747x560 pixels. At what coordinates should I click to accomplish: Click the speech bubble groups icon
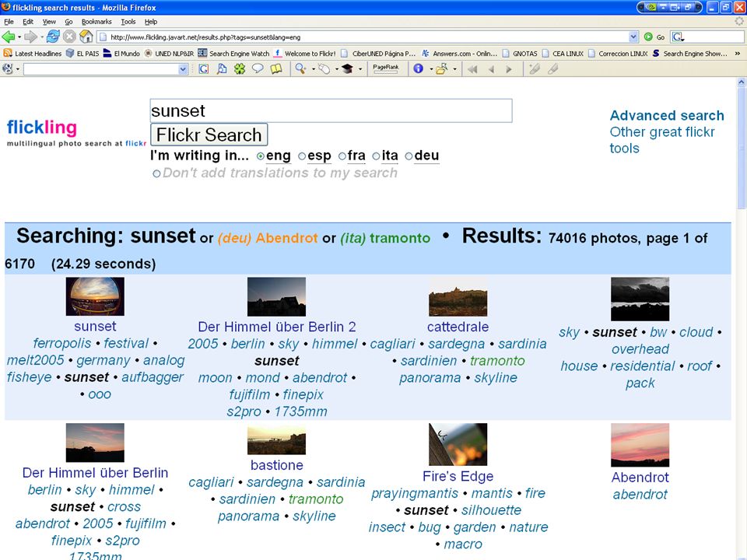pyautogui.click(x=258, y=69)
